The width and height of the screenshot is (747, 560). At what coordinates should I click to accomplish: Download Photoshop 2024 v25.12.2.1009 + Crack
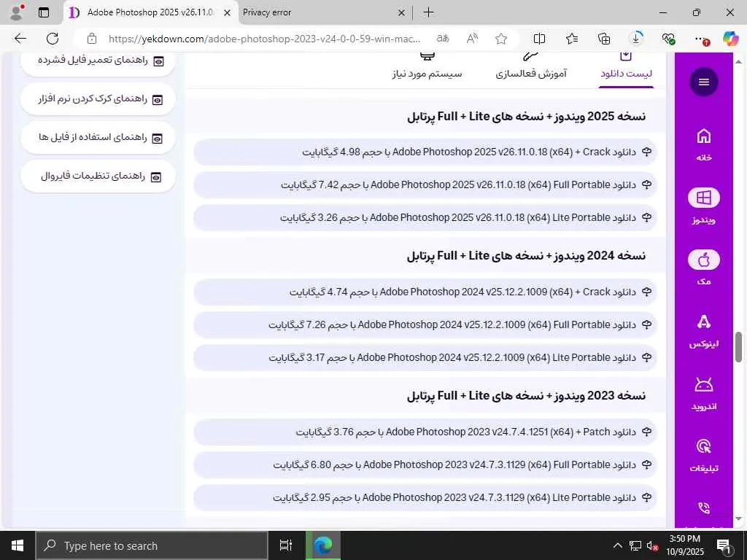[425, 292]
